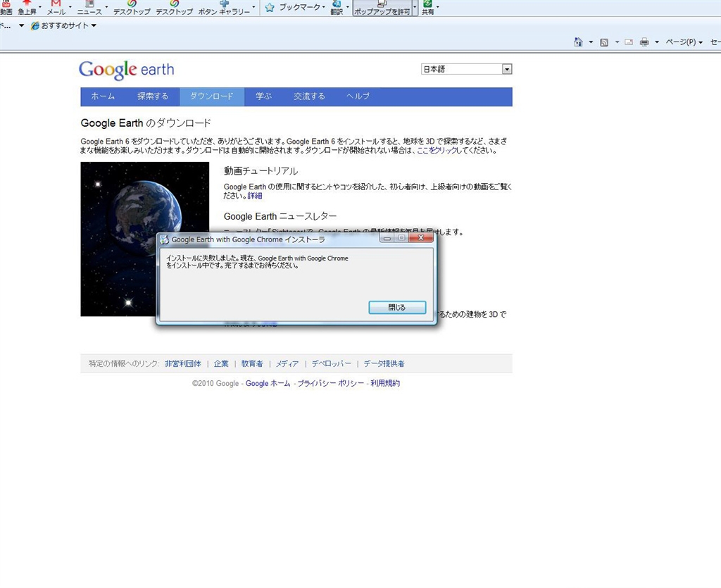Go to the 学ぶ tab

coord(264,96)
